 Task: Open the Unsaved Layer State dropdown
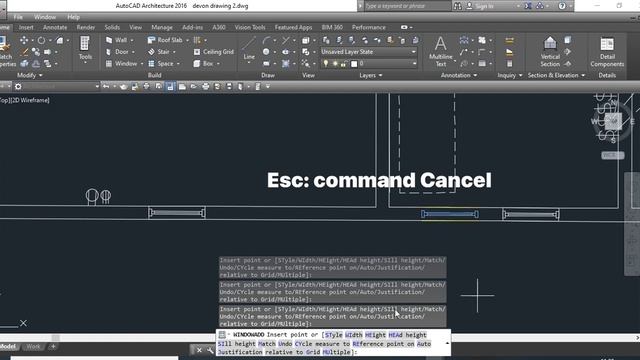tap(369, 52)
